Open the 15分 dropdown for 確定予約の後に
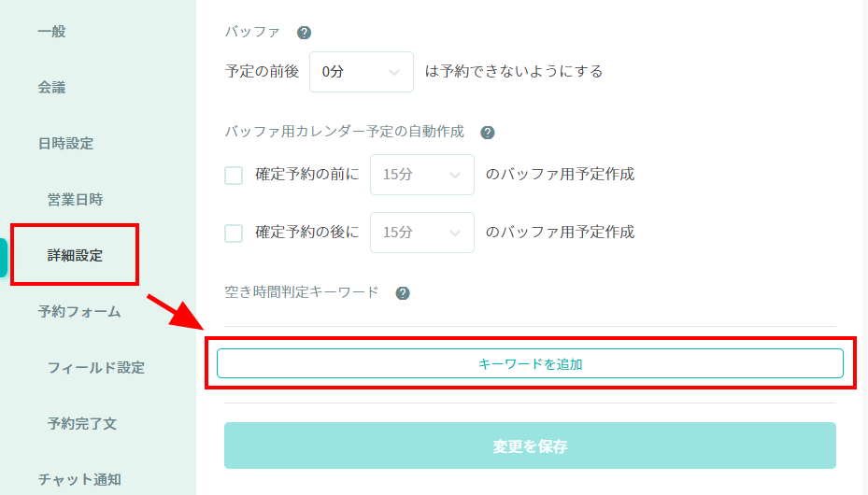The width and height of the screenshot is (868, 495). coord(421,233)
